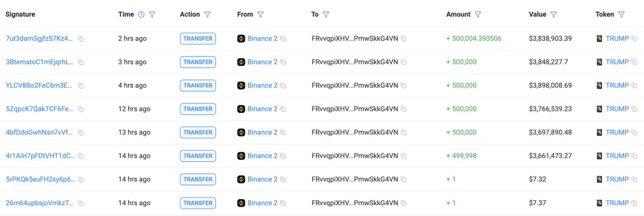Click the clock icon beside Time header

[141, 14]
